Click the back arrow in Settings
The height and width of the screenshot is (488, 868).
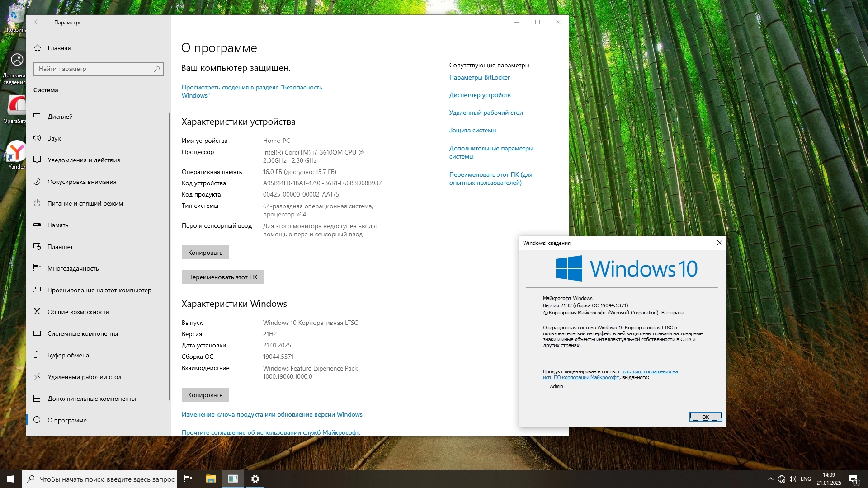click(37, 22)
